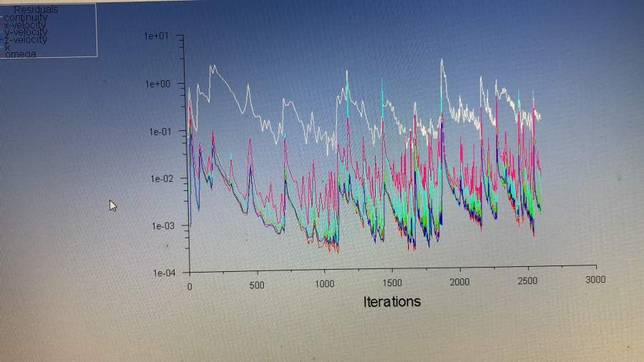Click the '3000' x-axis tick label
Viewport: 644px width, 362px height.
[595, 280]
